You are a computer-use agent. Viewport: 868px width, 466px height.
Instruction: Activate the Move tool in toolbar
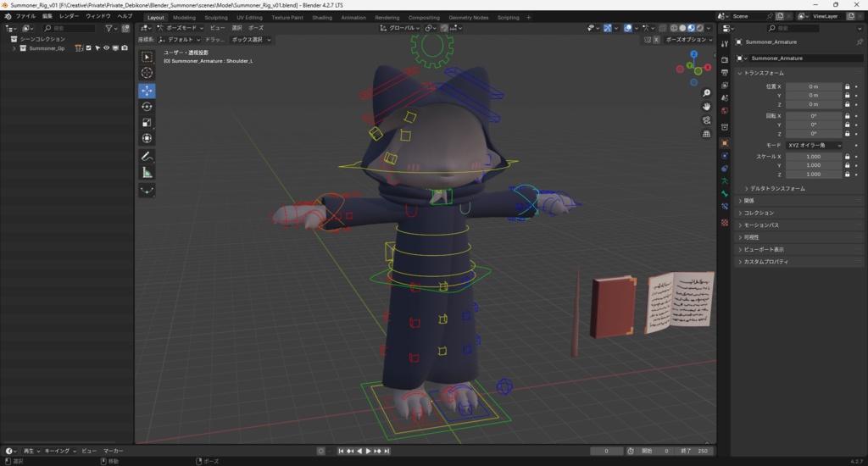pos(147,91)
